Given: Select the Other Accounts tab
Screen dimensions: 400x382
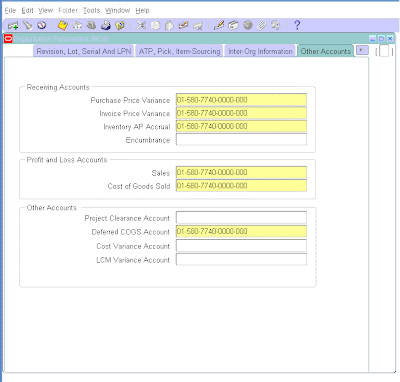Looking at the screenshot, I should [x=326, y=51].
